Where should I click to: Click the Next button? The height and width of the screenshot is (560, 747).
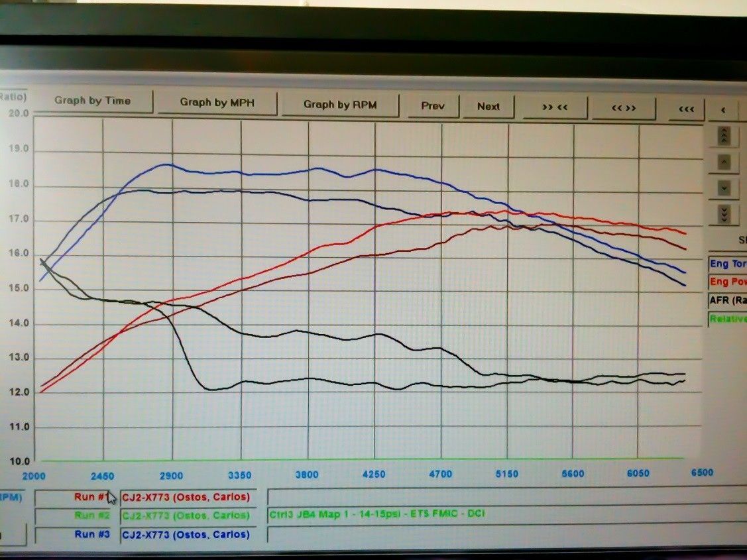tap(488, 107)
